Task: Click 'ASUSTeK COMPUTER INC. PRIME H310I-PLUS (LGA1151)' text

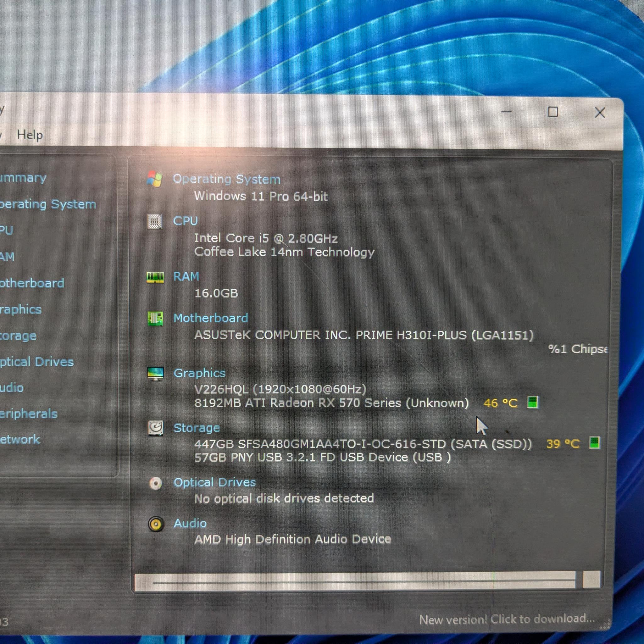Action: click(x=364, y=335)
